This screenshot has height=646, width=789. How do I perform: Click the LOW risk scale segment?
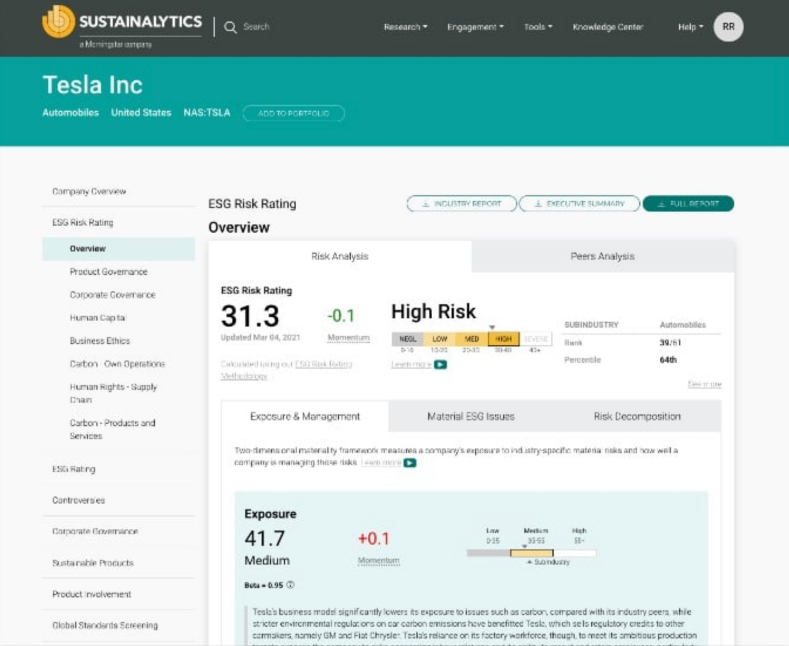point(439,339)
